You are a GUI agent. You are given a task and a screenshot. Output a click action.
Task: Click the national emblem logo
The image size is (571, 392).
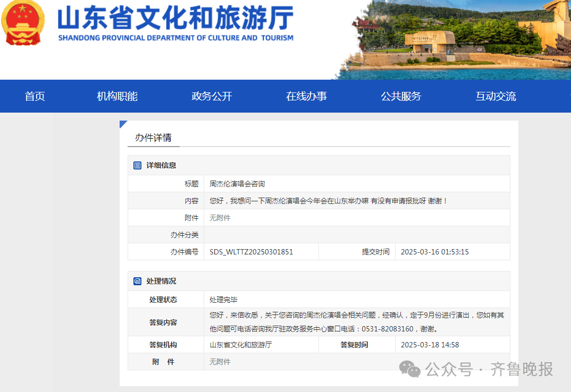click(23, 22)
